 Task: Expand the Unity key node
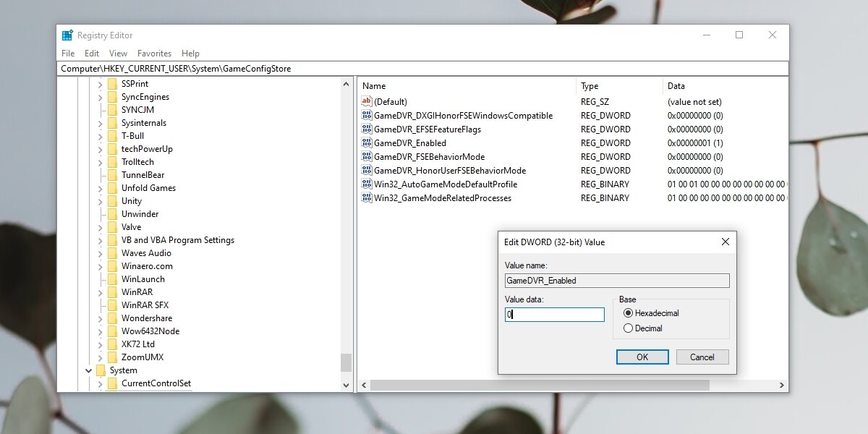pyautogui.click(x=101, y=201)
